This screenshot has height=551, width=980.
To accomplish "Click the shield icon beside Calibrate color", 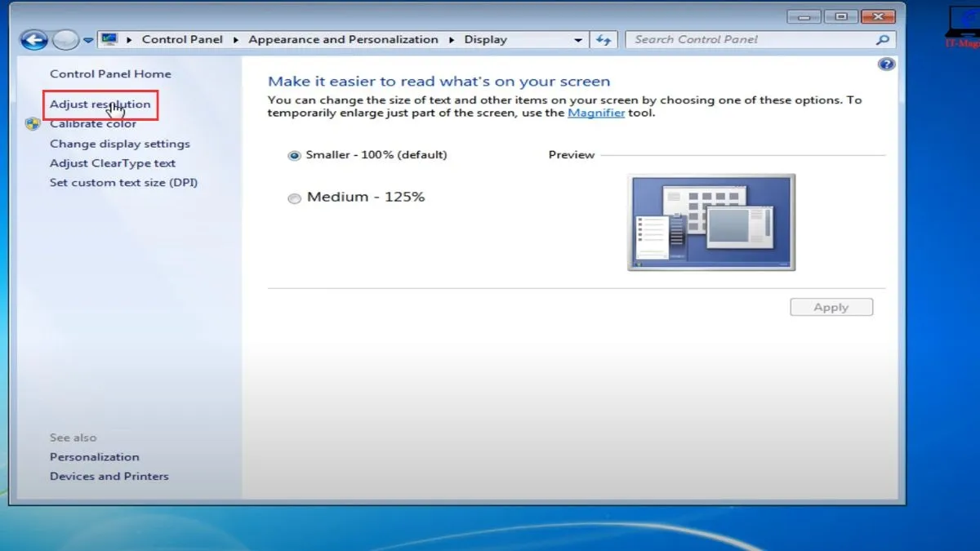I will click(33, 124).
